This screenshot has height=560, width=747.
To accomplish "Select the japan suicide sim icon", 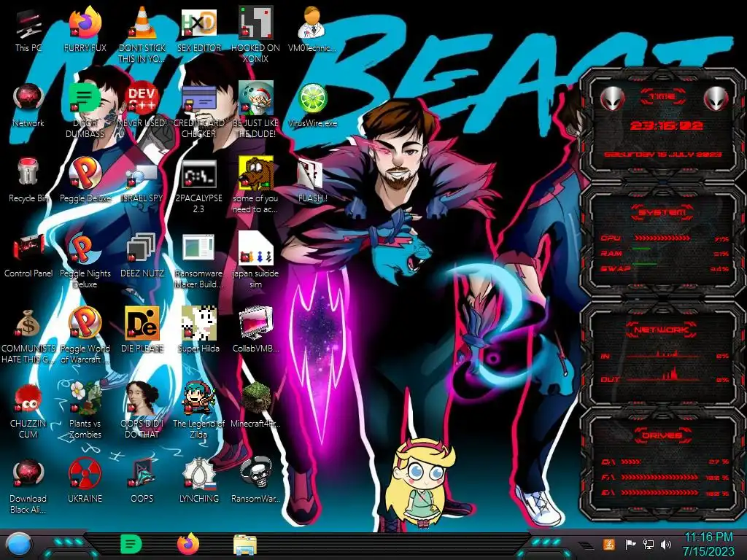I will pyautogui.click(x=255, y=259).
